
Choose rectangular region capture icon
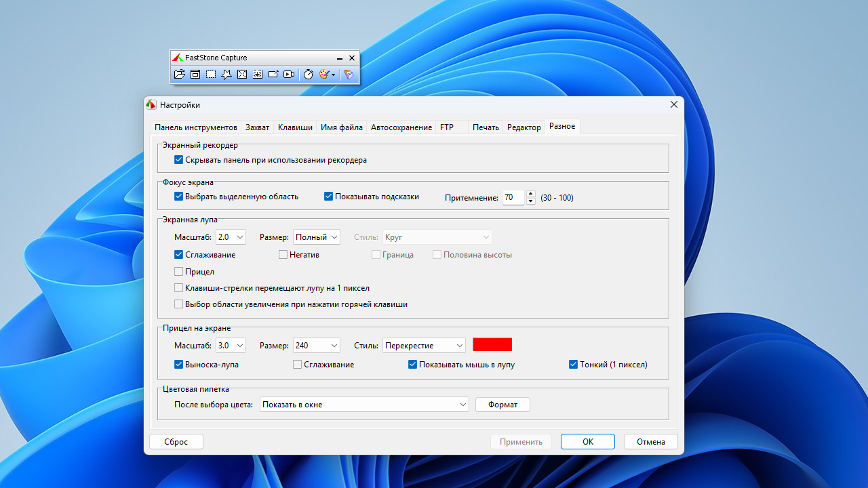click(211, 75)
